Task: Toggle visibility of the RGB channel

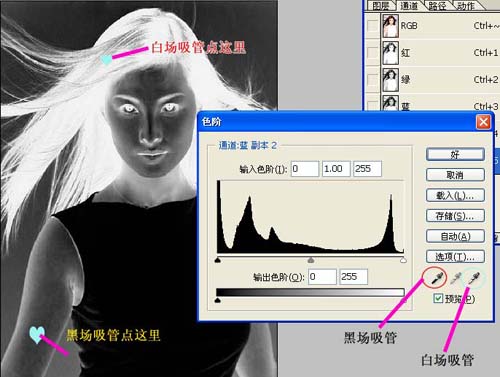Action: [x=372, y=26]
